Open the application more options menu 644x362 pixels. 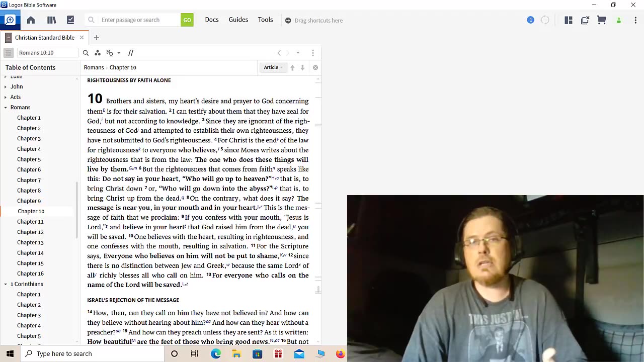(635, 20)
